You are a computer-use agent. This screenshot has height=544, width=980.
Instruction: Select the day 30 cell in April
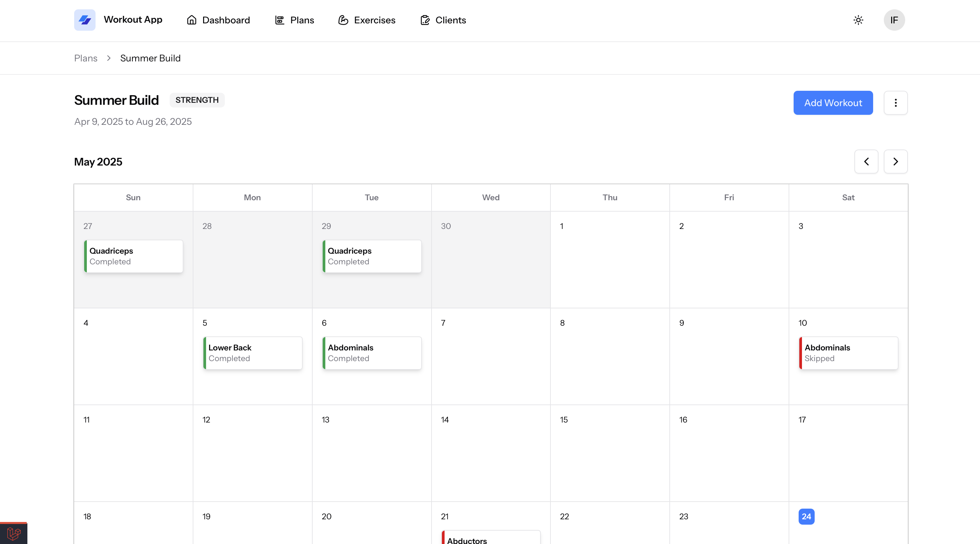[x=491, y=260]
